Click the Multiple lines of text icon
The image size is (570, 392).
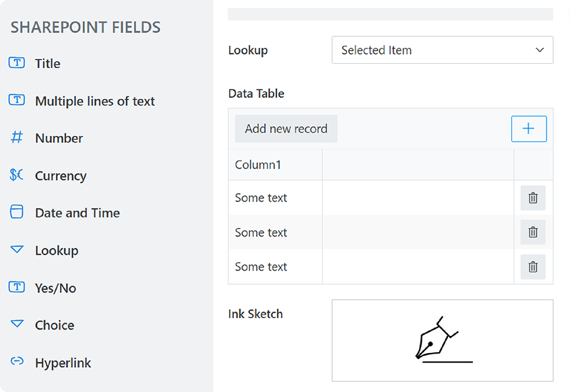[x=18, y=100]
